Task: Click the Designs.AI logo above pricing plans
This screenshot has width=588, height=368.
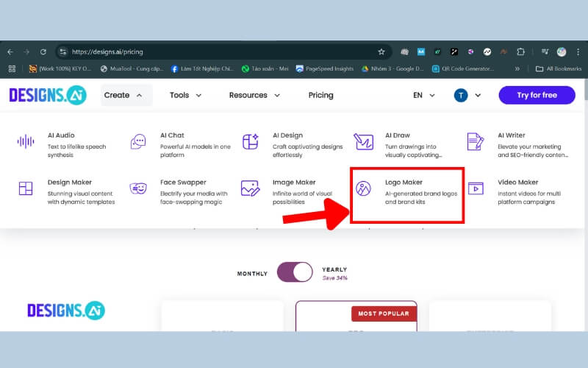Action: tap(66, 311)
